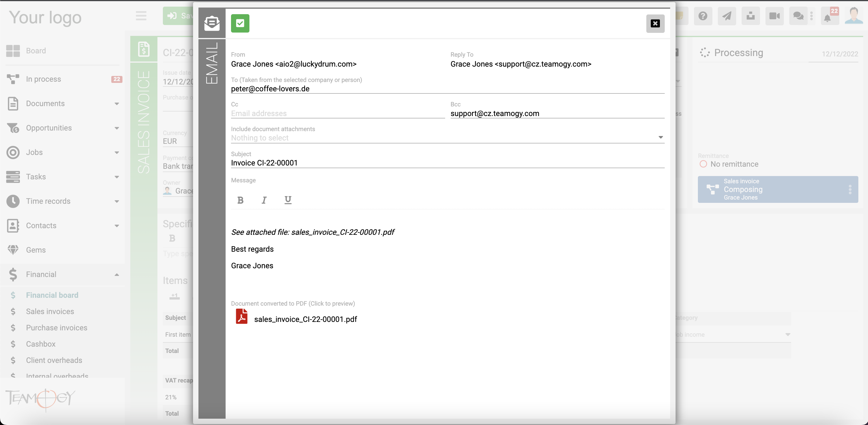Click the Financial dollar icon

(x=13, y=275)
